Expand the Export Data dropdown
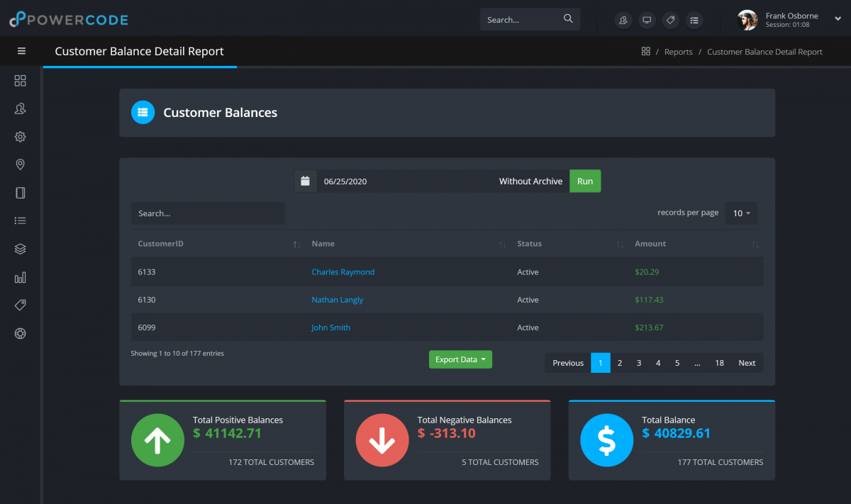 pyautogui.click(x=460, y=359)
